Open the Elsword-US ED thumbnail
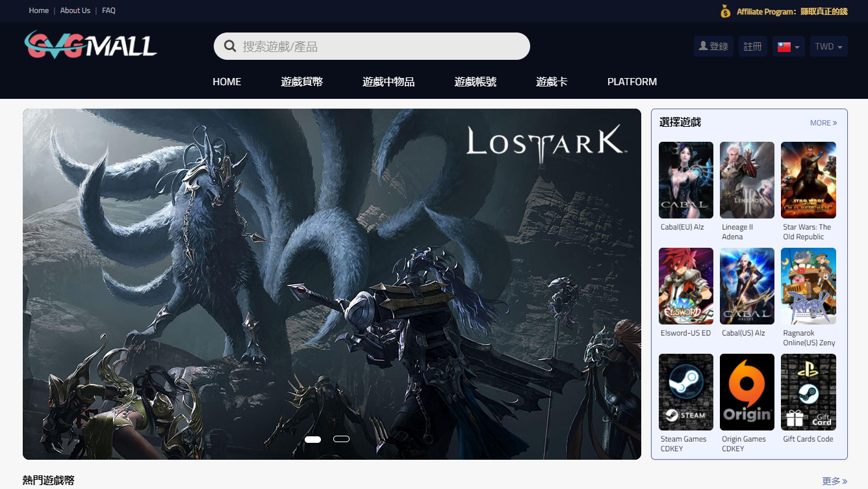The width and height of the screenshot is (868, 489). pyautogui.click(x=686, y=286)
